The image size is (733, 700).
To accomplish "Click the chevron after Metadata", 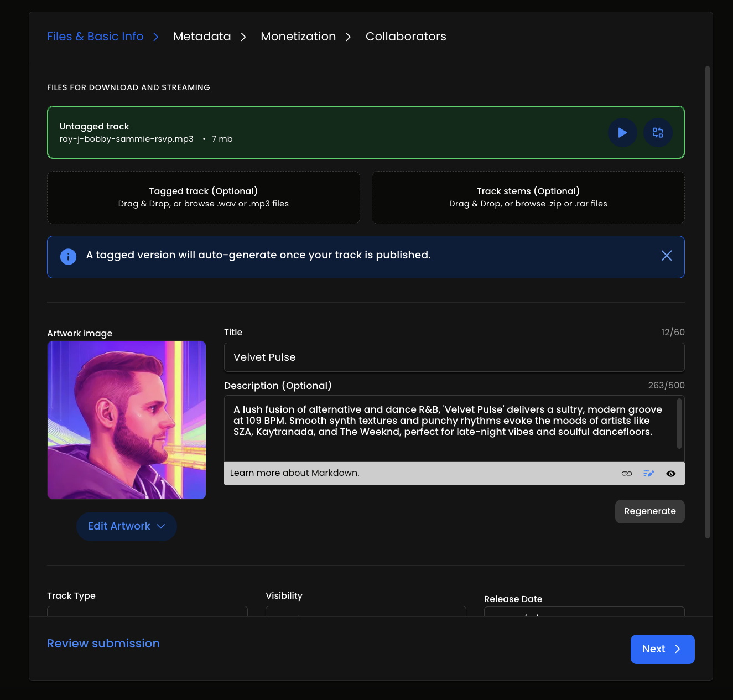I will tap(243, 37).
